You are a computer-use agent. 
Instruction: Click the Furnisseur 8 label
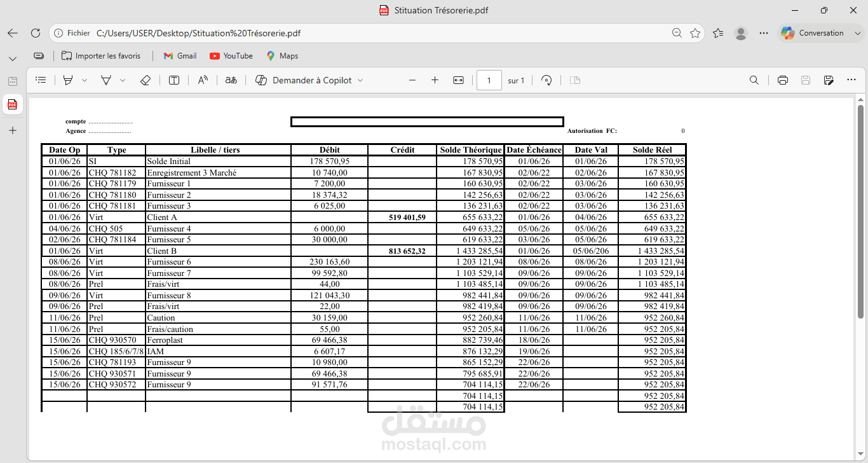pyautogui.click(x=169, y=296)
